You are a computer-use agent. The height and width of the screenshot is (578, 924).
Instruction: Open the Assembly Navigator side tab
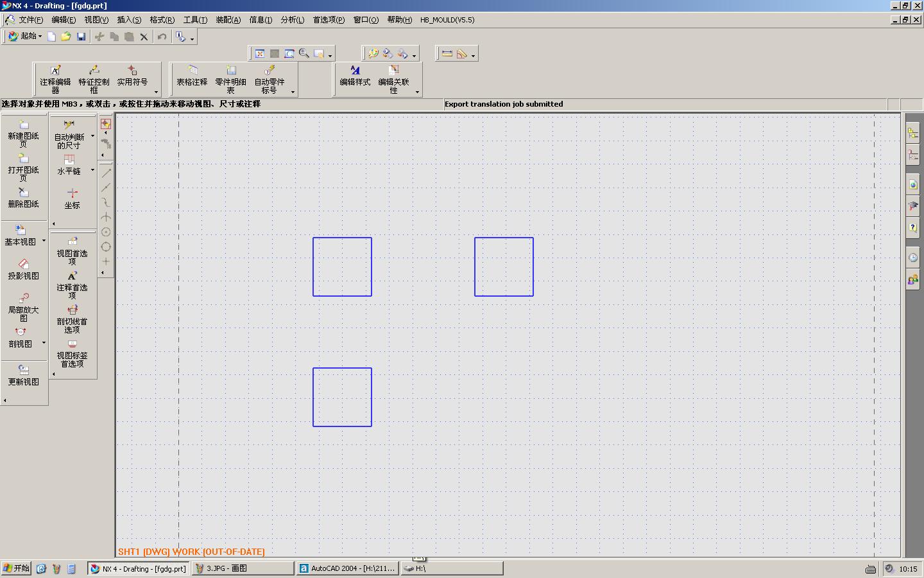(x=912, y=133)
